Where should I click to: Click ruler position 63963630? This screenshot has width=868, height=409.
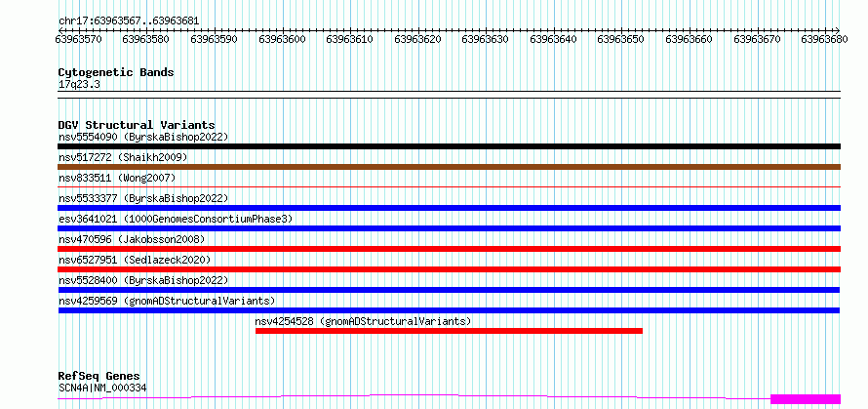pyautogui.click(x=485, y=39)
